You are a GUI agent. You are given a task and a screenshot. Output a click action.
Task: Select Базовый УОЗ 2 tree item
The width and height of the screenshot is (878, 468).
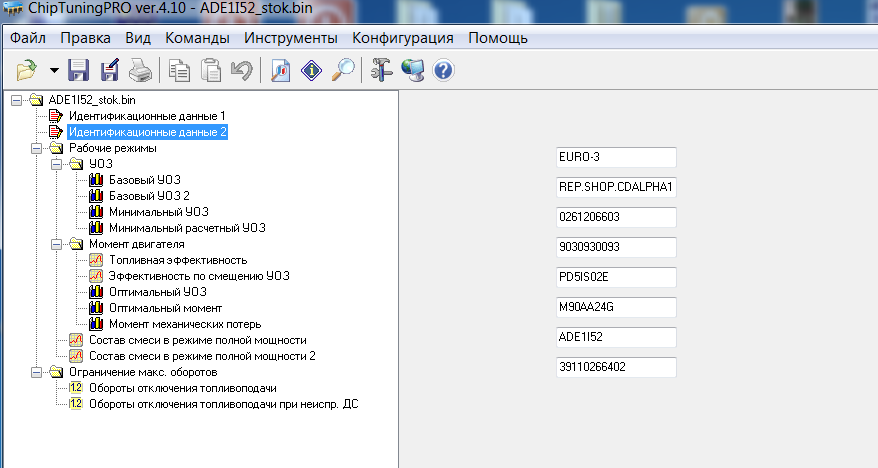(x=148, y=196)
